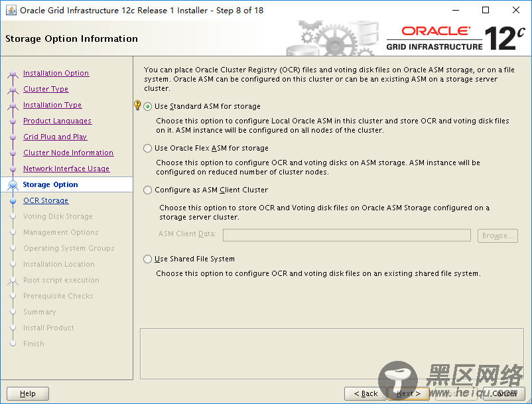Maximize the installer window
The height and width of the screenshot is (404, 532).
486,10
